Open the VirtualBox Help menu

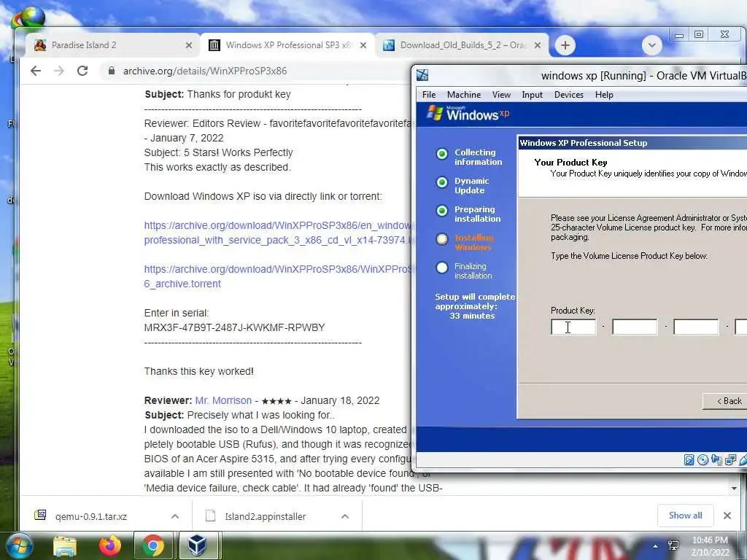(x=604, y=95)
